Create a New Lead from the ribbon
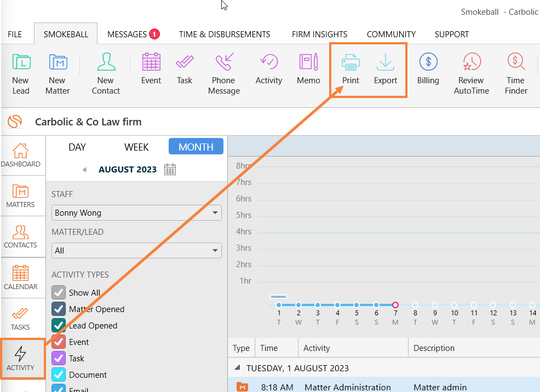Screen dimensions: 540x392 21,74
